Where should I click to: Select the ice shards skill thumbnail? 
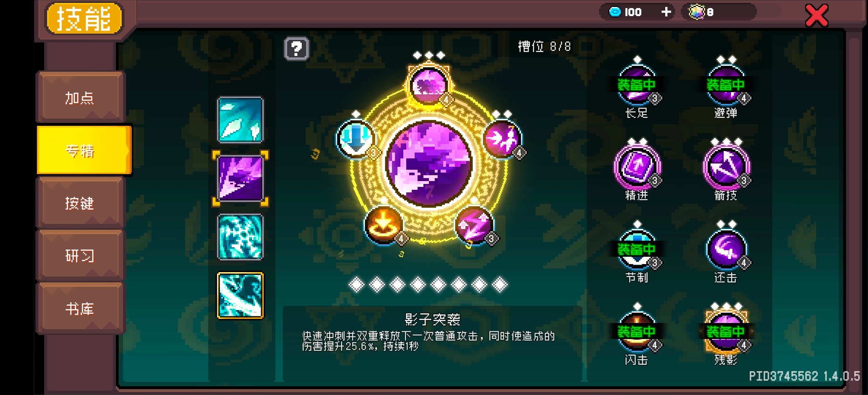tap(240, 120)
